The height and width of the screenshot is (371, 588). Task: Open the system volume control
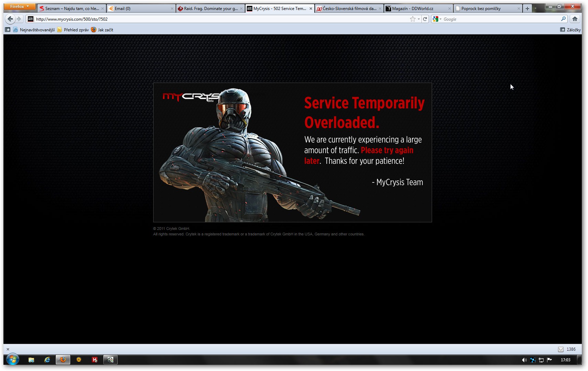524,360
